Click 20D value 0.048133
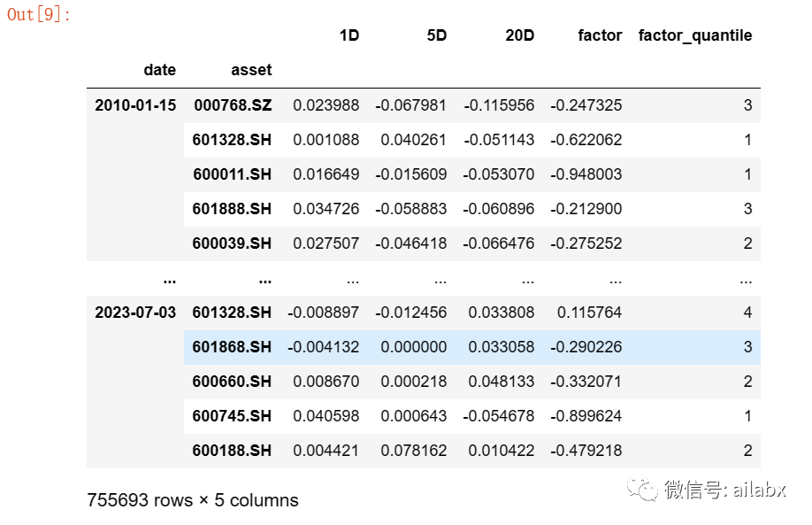Image resolution: width=812 pixels, height=525 pixels. pyautogui.click(x=501, y=382)
